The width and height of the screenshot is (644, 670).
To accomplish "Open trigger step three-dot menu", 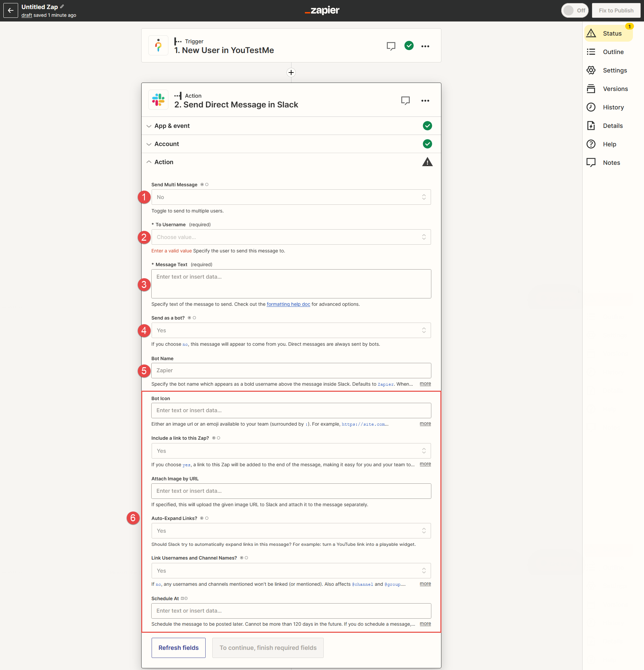I will point(425,46).
